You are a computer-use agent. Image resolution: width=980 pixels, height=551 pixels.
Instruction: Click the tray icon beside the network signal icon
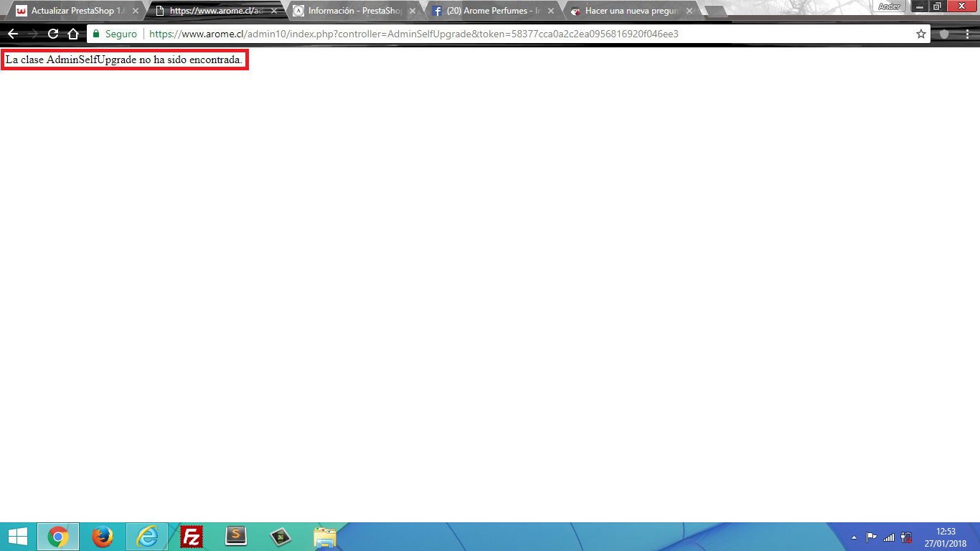click(x=906, y=537)
